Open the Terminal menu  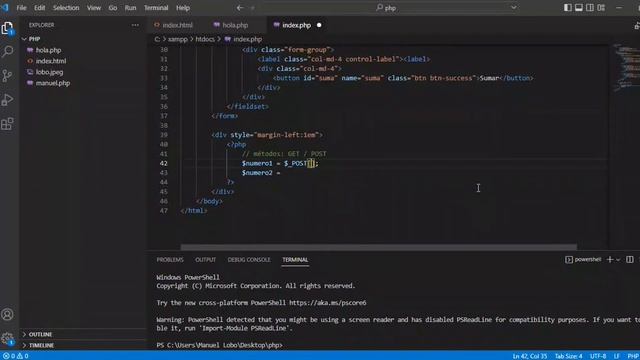(156, 8)
